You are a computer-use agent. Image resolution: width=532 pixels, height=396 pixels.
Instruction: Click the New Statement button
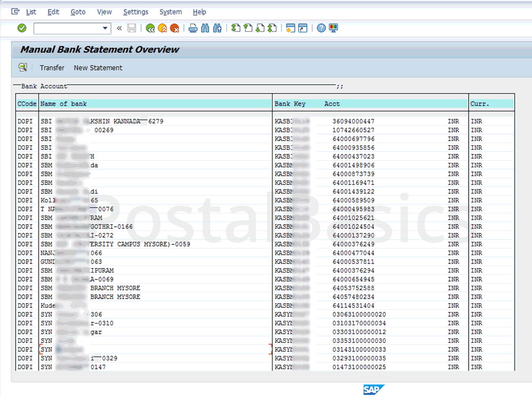[98, 68]
